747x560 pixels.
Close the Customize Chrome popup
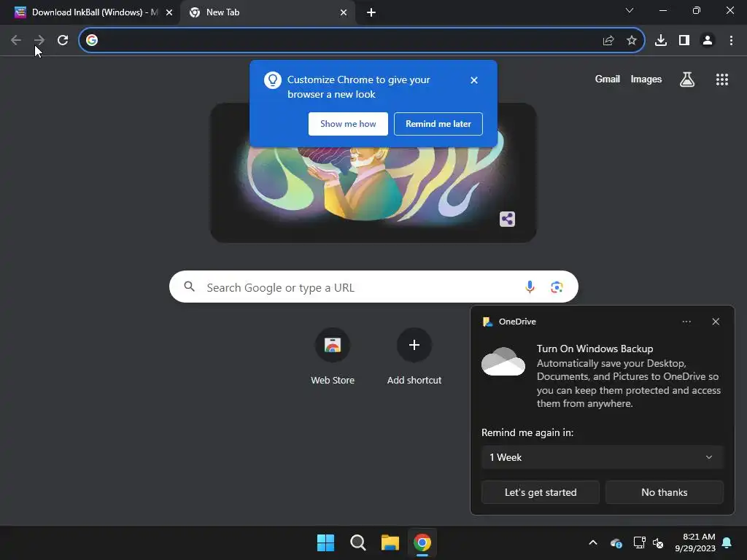tap(474, 80)
